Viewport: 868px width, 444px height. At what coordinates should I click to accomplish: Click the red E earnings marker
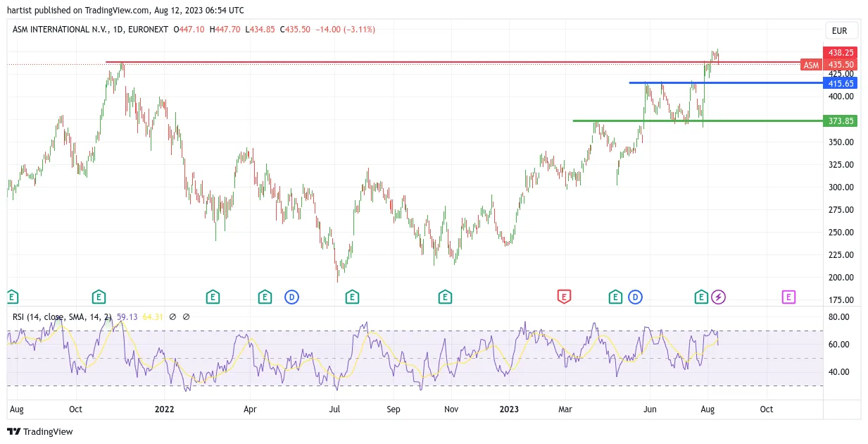[563, 297]
